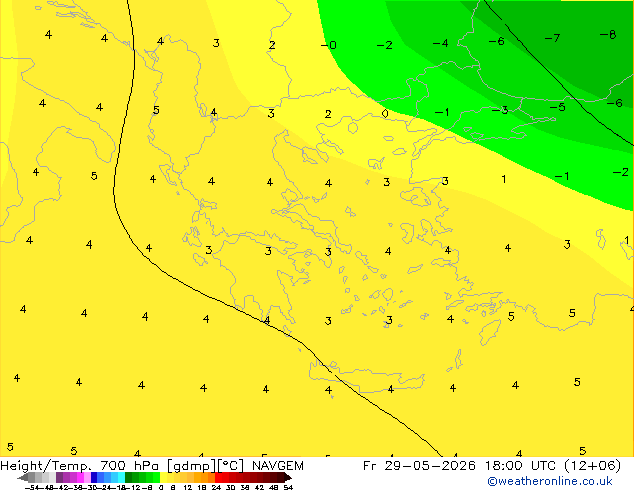The width and height of the screenshot is (634, 490).
Task: Click the -8 temperature value on map
Action: click(x=608, y=35)
